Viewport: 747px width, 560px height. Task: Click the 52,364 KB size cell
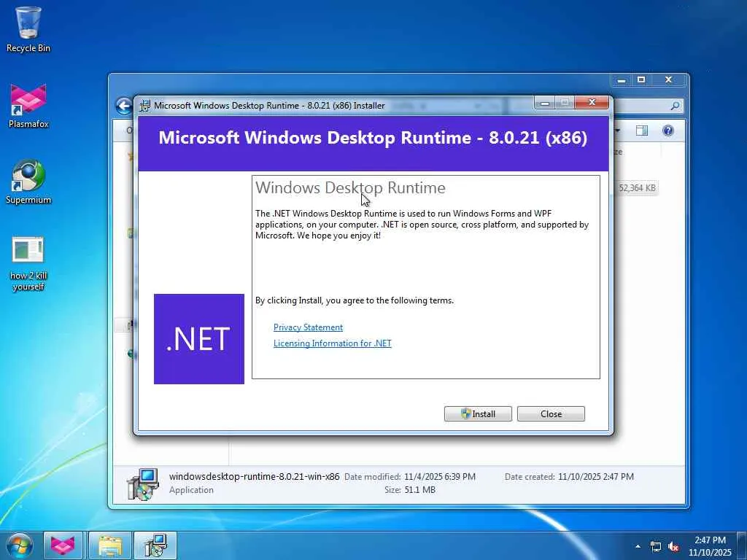click(x=637, y=188)
